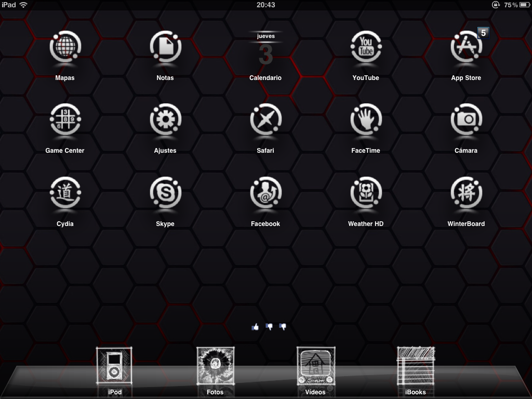This screenshot has height=399, width=532.
Task: Open the Skype app
Action: click(165, 193)
